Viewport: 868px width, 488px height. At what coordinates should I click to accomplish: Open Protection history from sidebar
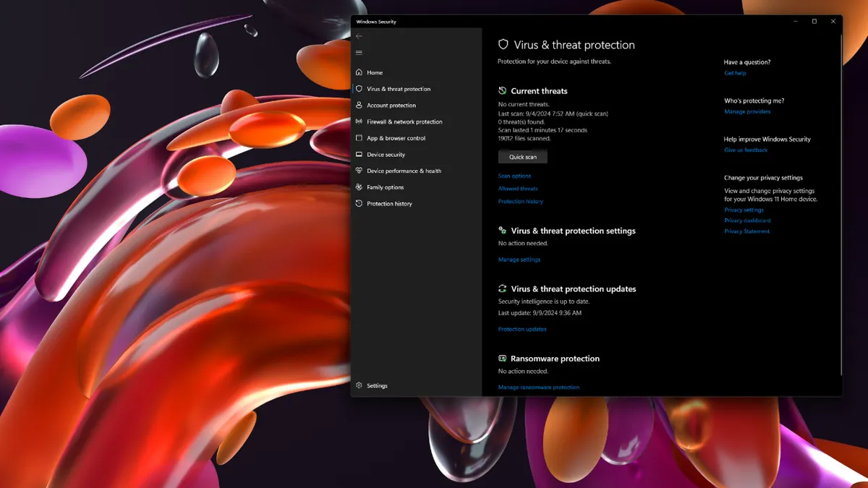(389, 204)
